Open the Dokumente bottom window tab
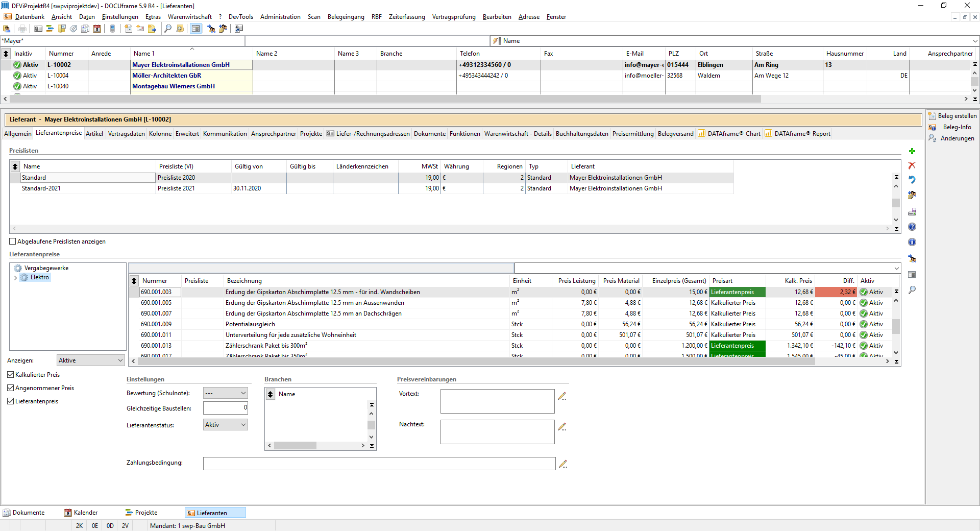The image size is (980, 531). tap(24, 513)
